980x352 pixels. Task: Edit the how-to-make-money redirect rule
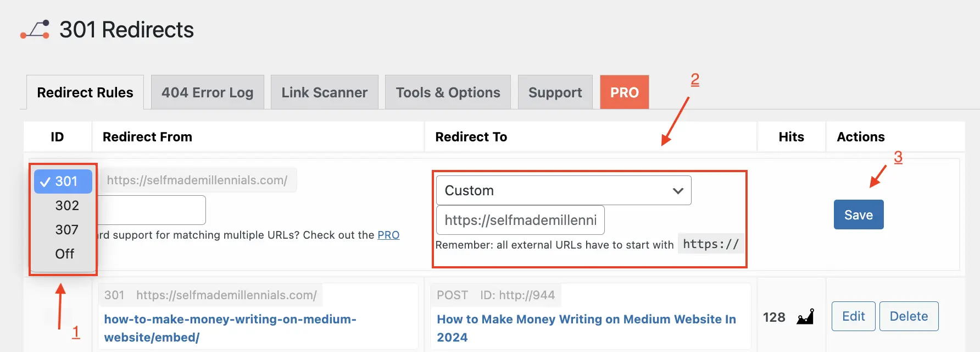pyautogui.click(x=854, y=316)
